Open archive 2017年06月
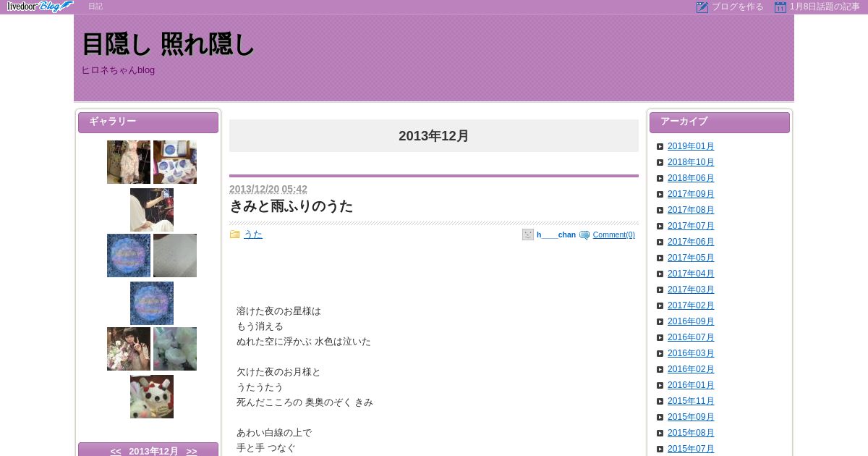The height and width of the screenshot is (456, 868). pos(691,242)
